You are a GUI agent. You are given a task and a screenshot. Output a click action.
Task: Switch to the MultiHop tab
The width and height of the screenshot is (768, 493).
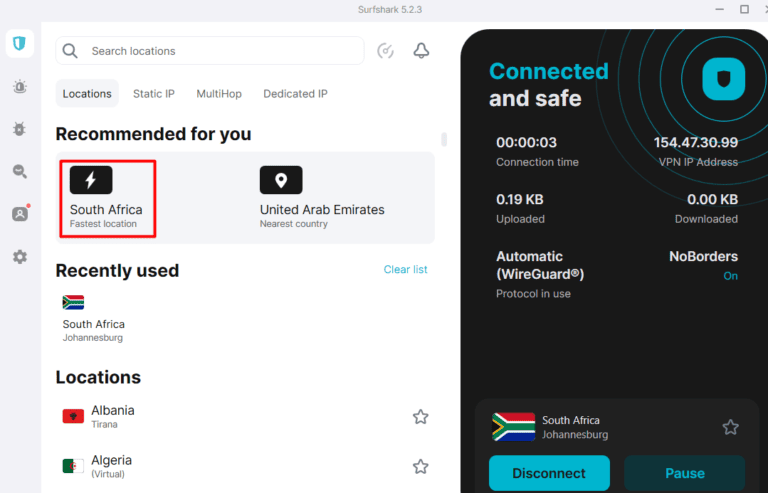pos(219,94)
